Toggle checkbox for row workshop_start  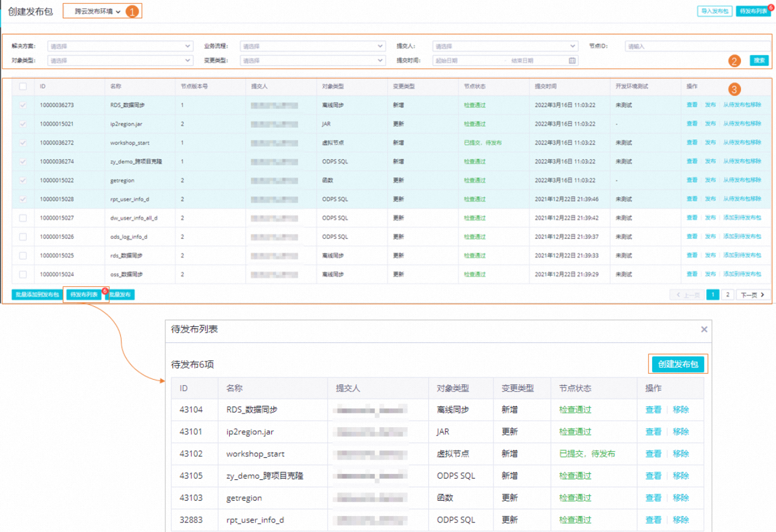pos(23,143)
